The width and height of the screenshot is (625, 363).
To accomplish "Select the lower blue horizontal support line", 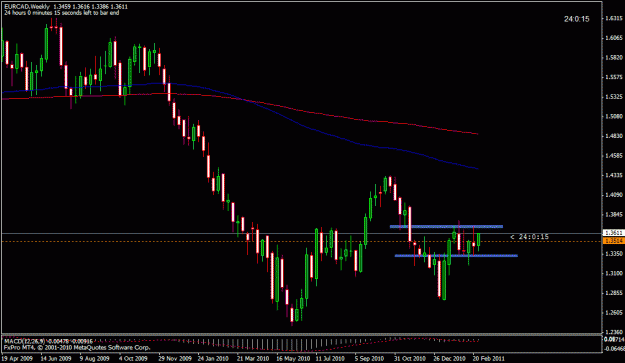I will [456, 255].
